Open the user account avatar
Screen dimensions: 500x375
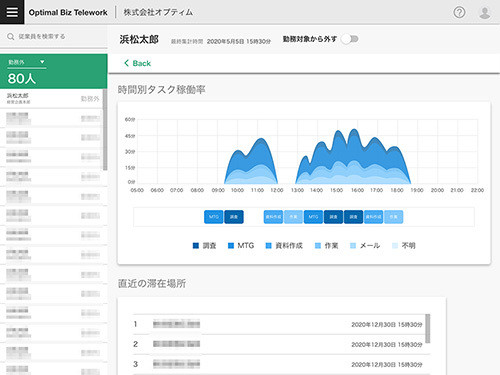(484, 13)
